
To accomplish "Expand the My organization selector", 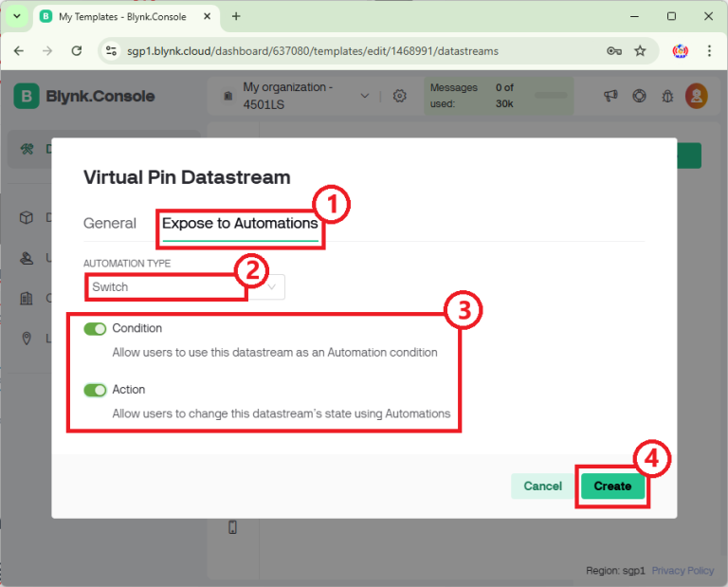I will [x=365, y=96].
